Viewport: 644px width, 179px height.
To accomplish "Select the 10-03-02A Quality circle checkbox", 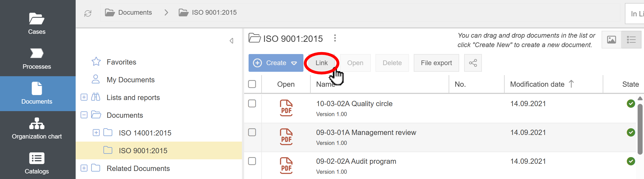I will coord(252,103).
